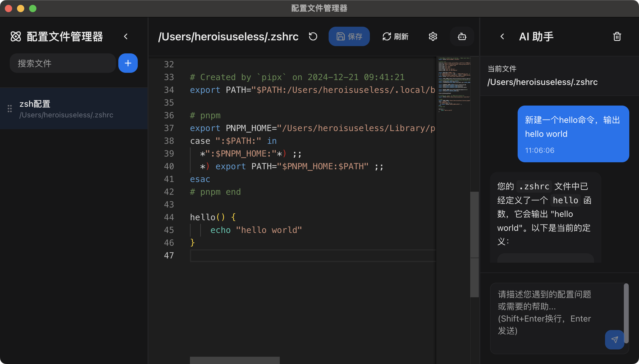Click the hello() { function line
The width and height of the screenshot is (639, 364).
tap(213, 217)
